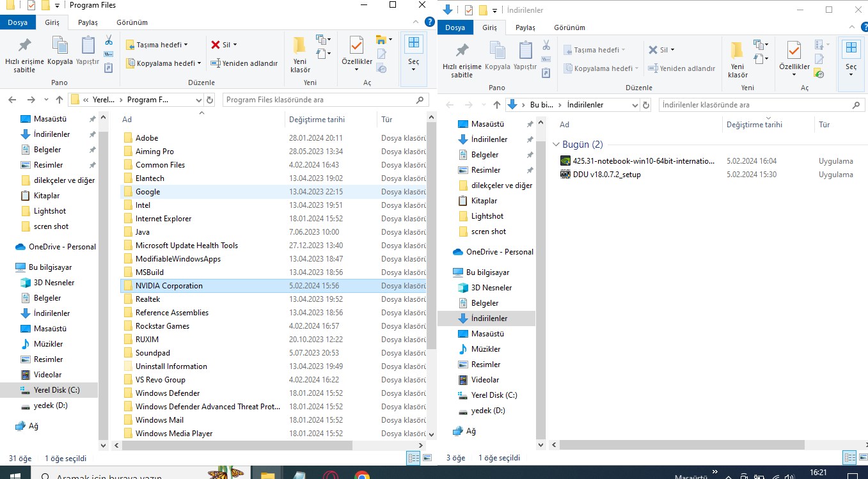Select the NVIDIA Corporation folder
Image resolution: width=868 pixels, height=479 pixels.
(273, 286)
